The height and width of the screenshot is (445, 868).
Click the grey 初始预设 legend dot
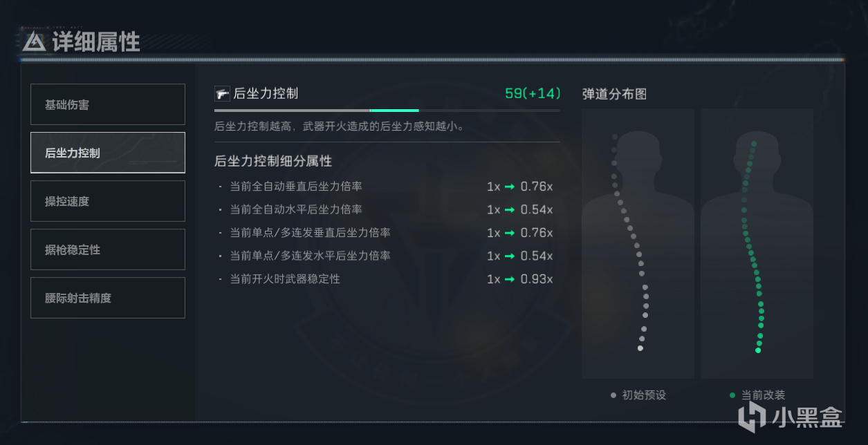[613, 395]
